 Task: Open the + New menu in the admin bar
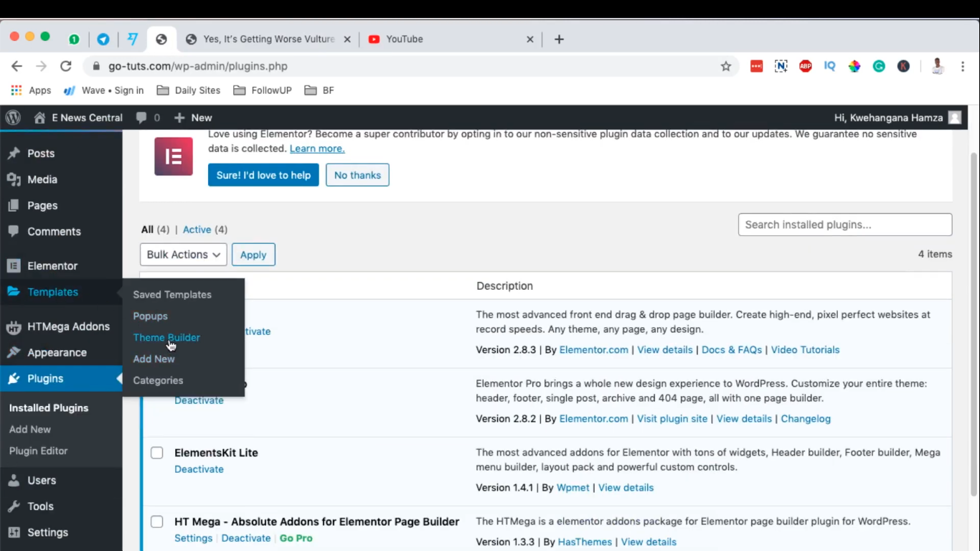[193, 118]
